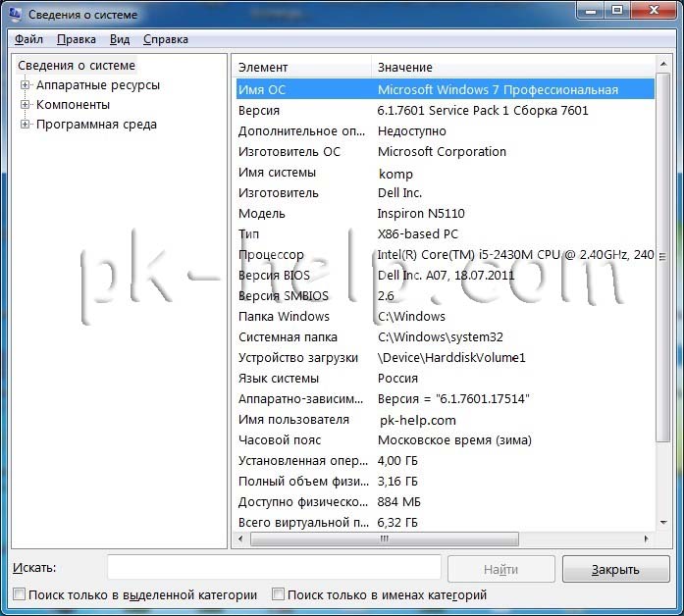The width and height of the screenshot is (684, 616).
Task: Select the Системная папка row
Action: click(x=445, y=337)
